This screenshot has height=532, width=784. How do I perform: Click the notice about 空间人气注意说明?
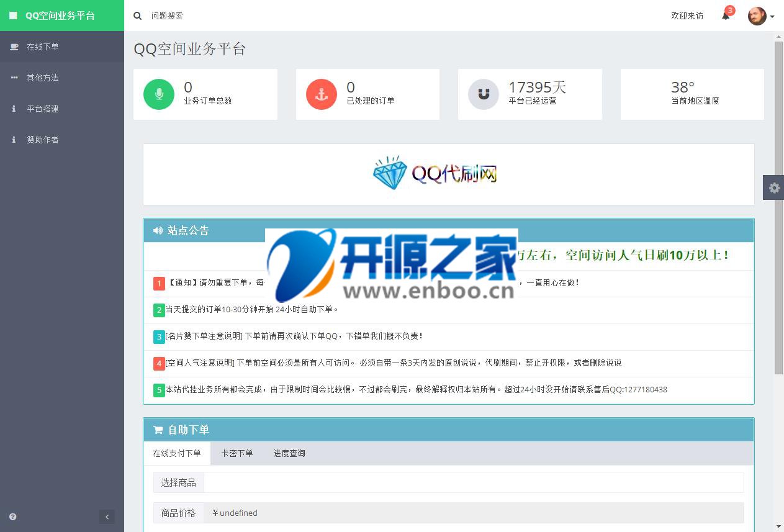(x=394, y=363)
